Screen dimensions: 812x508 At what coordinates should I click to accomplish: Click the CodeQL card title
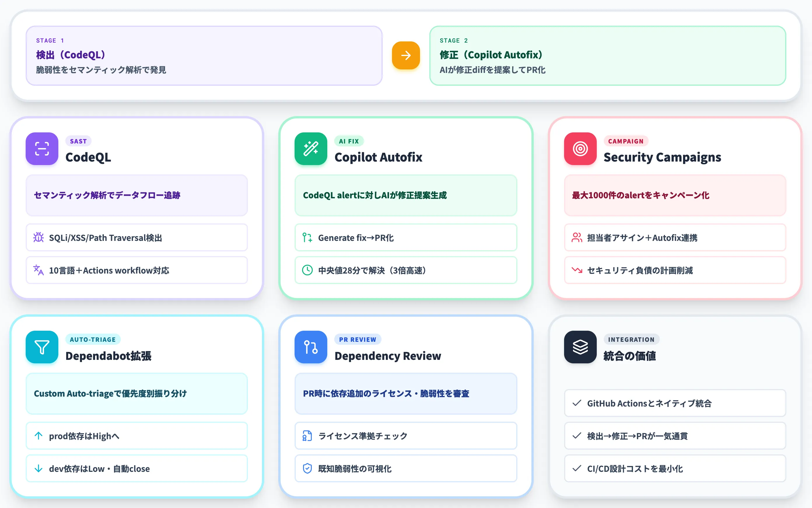88,157
